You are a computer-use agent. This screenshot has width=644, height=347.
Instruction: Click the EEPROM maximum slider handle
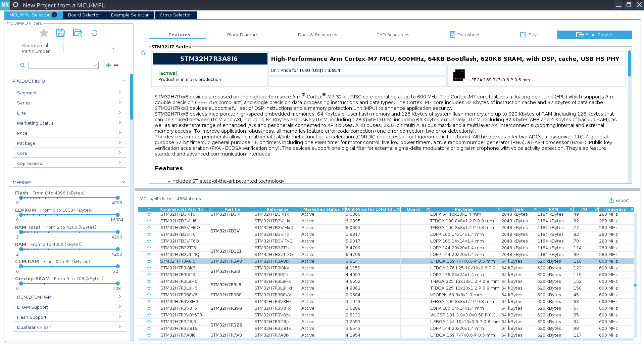[117, 215]
